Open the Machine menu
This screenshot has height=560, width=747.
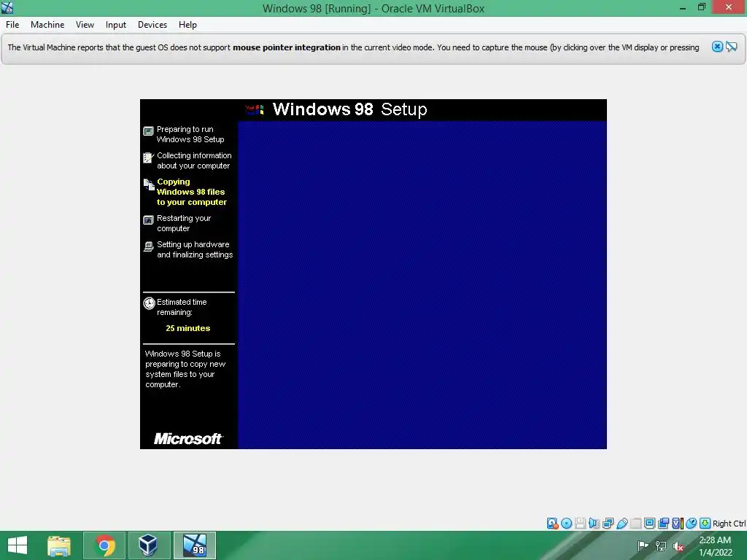click(47, 25)
